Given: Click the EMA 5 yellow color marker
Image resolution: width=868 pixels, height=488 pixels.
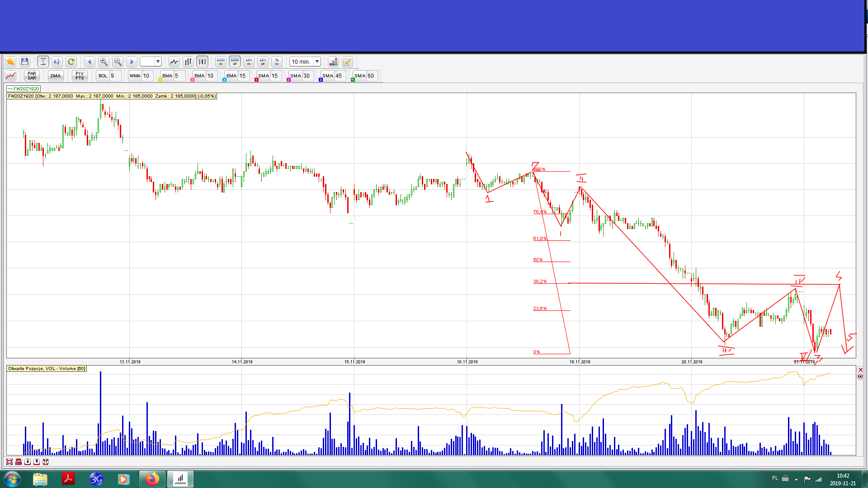Looking at the screenshot, I should coord(160,80).
